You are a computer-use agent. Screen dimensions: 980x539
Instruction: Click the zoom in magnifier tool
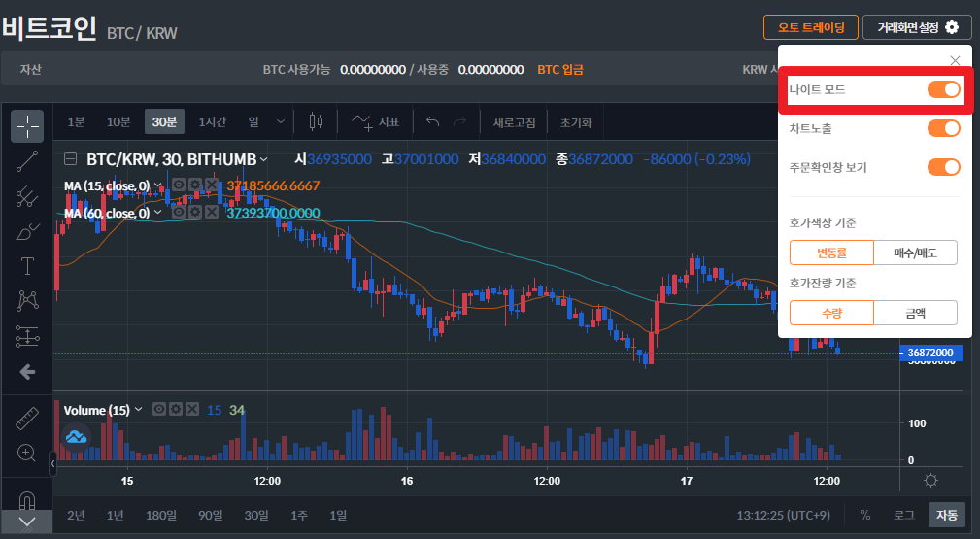(x=27, y=453)
